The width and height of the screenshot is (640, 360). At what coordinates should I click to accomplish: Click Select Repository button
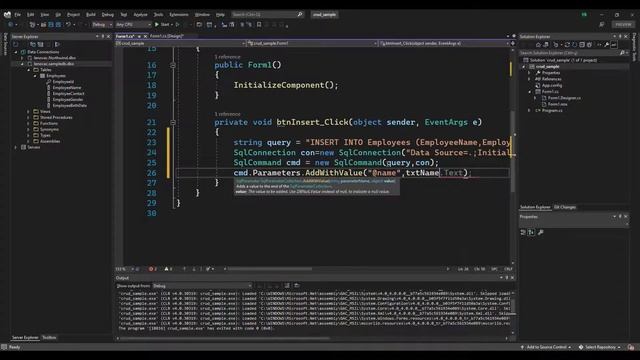(600, 347)
